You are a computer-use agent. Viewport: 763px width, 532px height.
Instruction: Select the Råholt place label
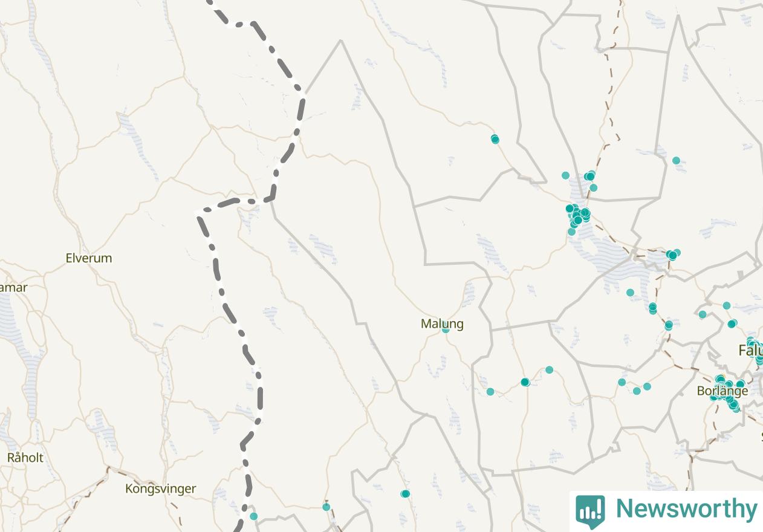[25, 458]
